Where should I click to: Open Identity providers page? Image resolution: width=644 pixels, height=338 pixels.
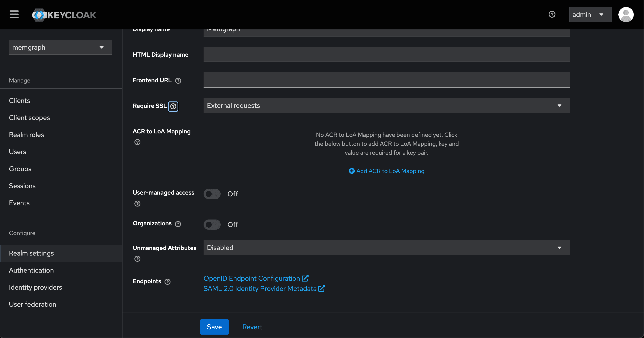coord(35,287)
